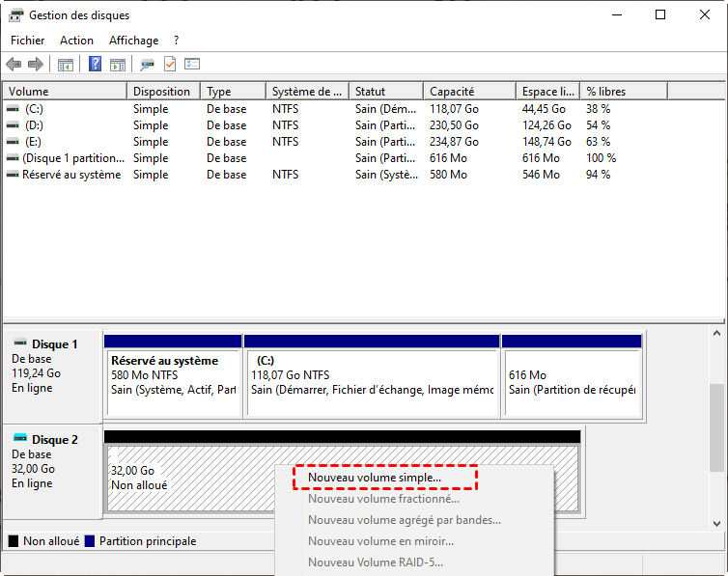Open the Fichier menu
This screenshot has height=576, width=728.
28,41
